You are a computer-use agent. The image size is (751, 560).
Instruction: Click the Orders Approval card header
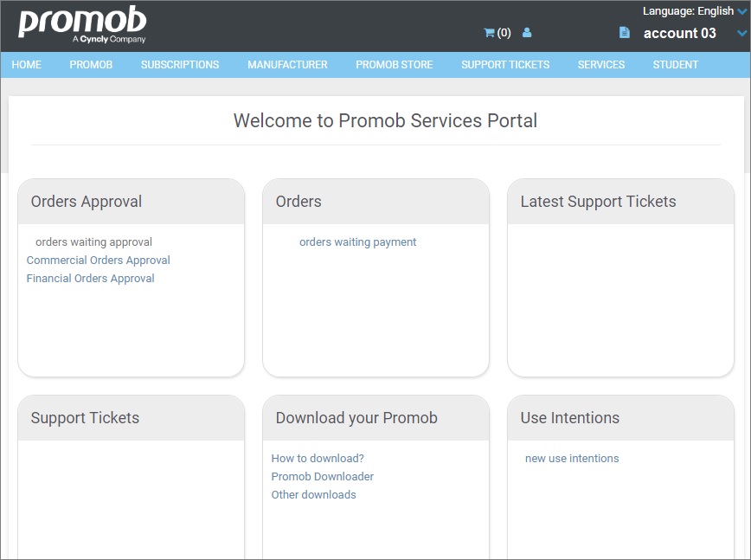click(x=132, y=202)
